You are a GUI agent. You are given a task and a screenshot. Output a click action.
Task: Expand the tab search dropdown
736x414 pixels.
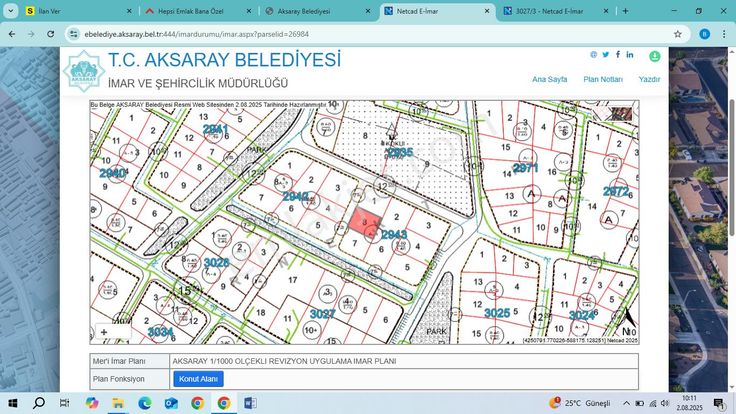point(10,11)
